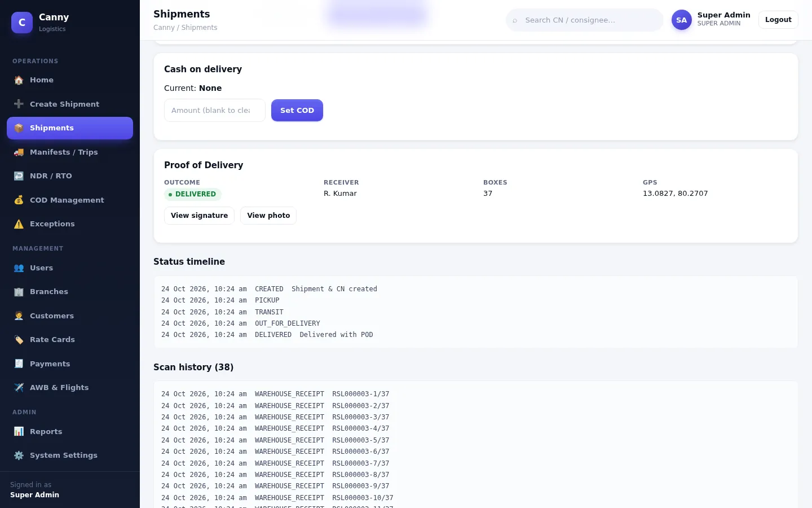Image resolution: width=812 pixels, height=508 pixels.
Task: Open the Reports section
Action: [x=70, y=432]
